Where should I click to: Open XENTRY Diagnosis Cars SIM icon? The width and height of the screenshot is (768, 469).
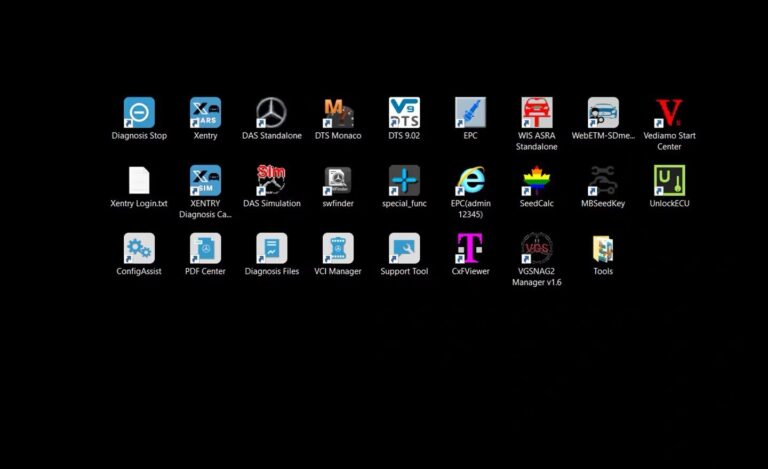tap(205, 180)
